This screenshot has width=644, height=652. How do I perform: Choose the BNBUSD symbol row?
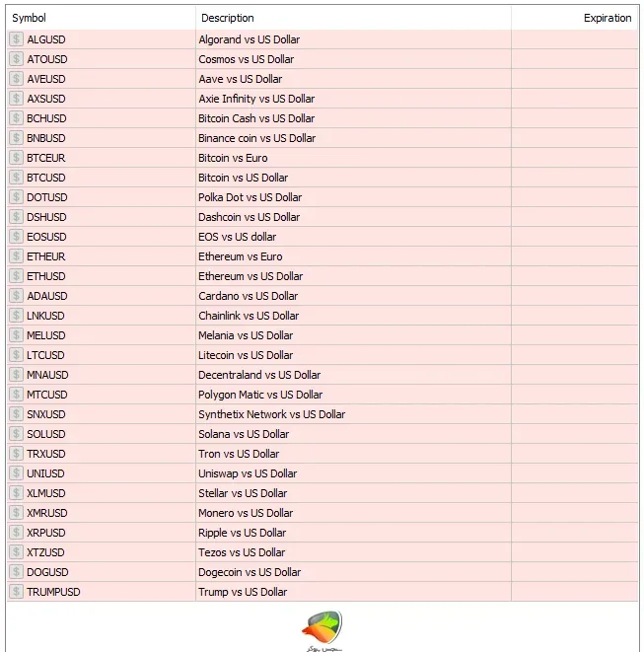click(322, 138)
